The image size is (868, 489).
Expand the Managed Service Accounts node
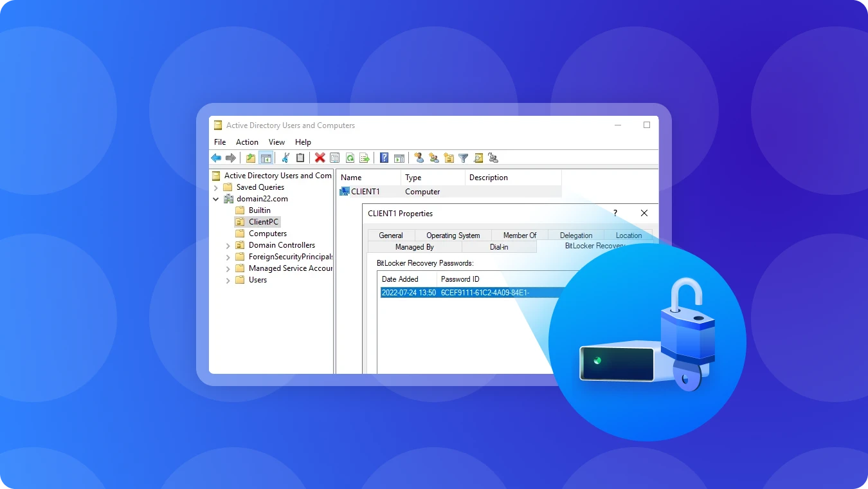tap(228, 268)
